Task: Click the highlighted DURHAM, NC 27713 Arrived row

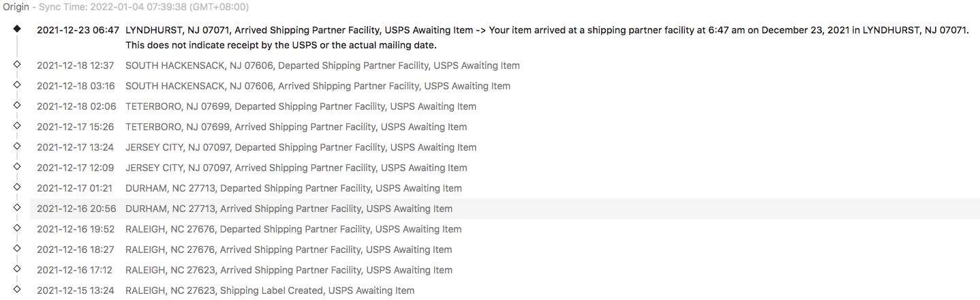Action: 504,209
